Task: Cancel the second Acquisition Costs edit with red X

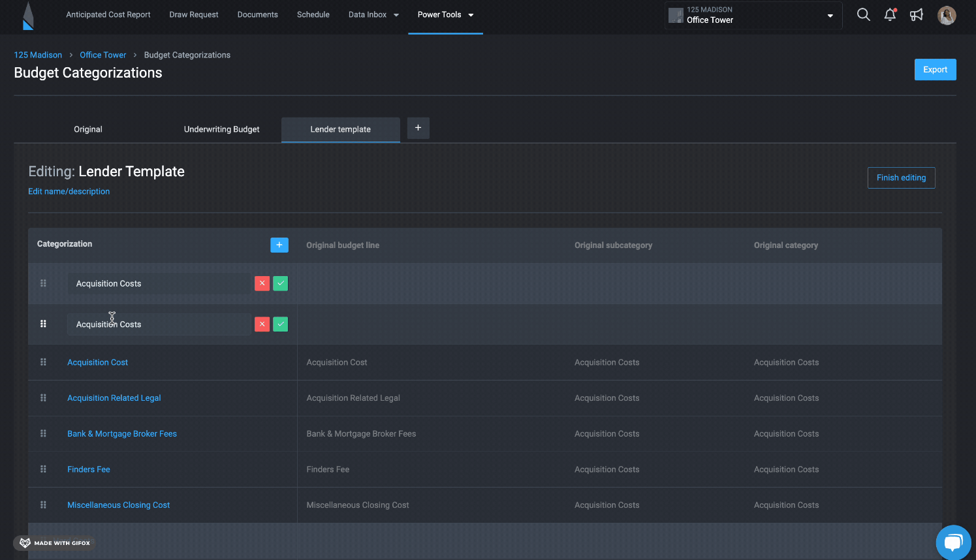Action: tap(262, 324)
